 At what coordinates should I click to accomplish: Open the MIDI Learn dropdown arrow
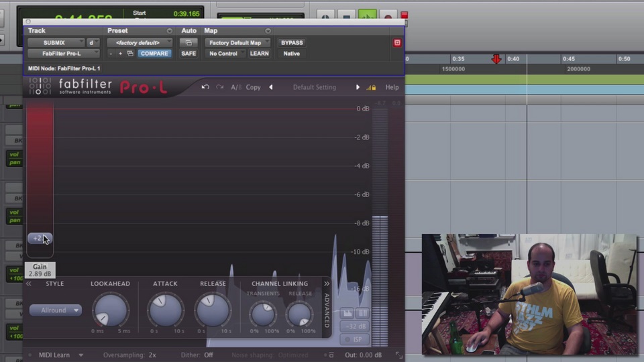pos(81,355)
